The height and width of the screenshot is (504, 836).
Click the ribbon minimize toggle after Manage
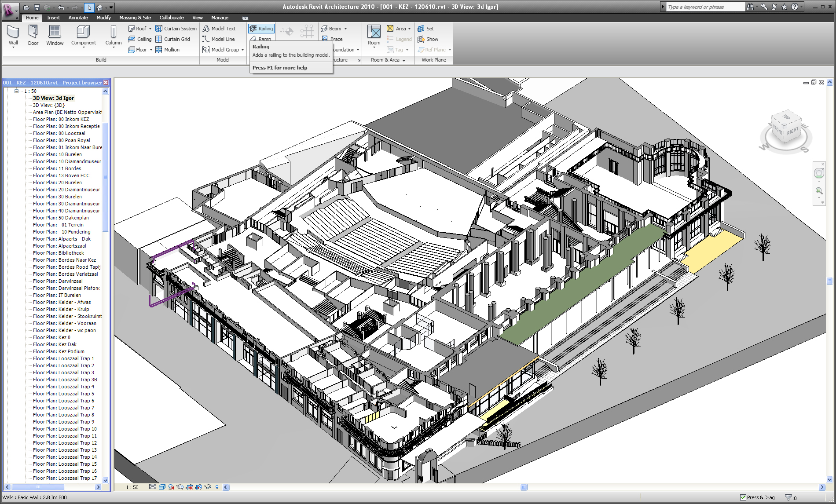pos(245,18)
